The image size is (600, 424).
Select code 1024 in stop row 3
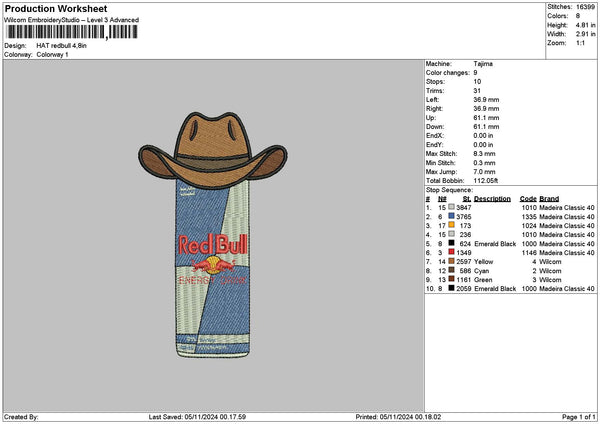point(529,226)
